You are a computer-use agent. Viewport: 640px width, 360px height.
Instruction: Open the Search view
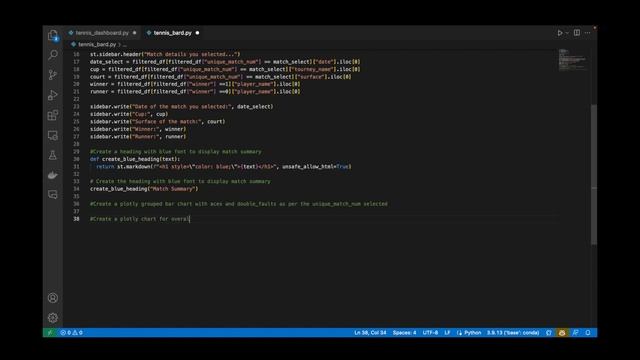coord(53,55)
